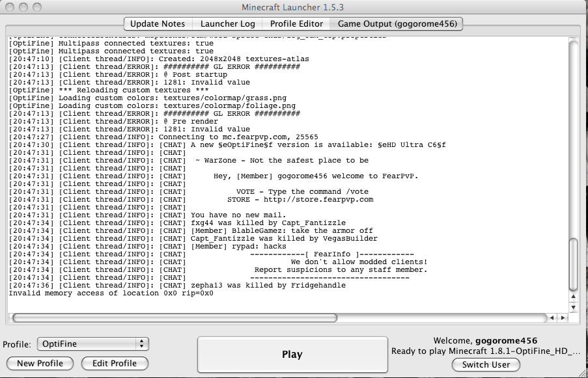588x378 pixels.
Task: Select the Game Output (gogorome456) tab
Action: (x=397, y=24)
